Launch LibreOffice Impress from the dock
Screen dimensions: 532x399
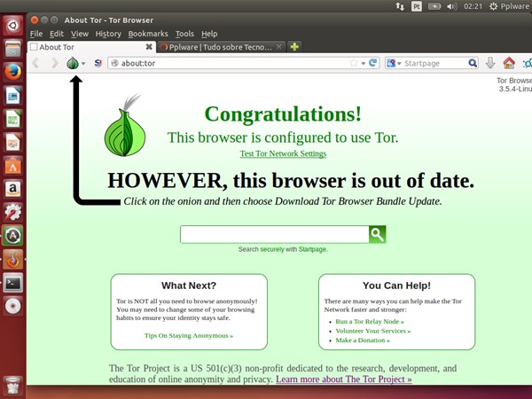(x=13, y=142)
